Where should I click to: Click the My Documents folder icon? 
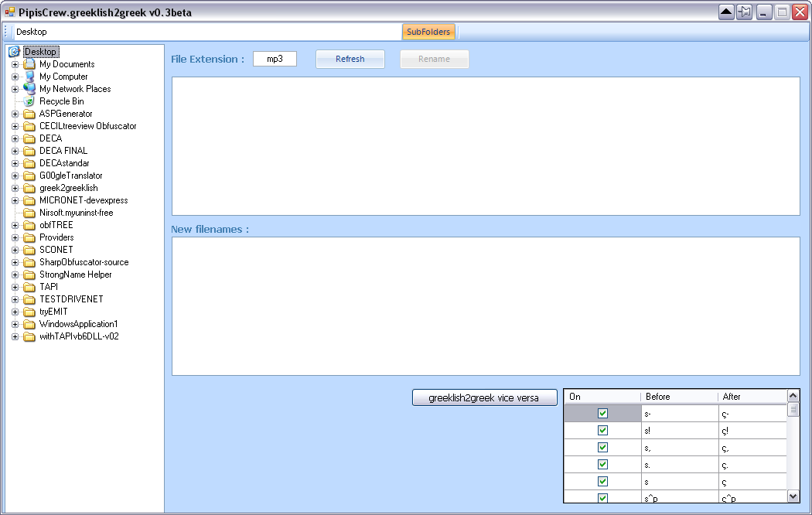(29, 64)
